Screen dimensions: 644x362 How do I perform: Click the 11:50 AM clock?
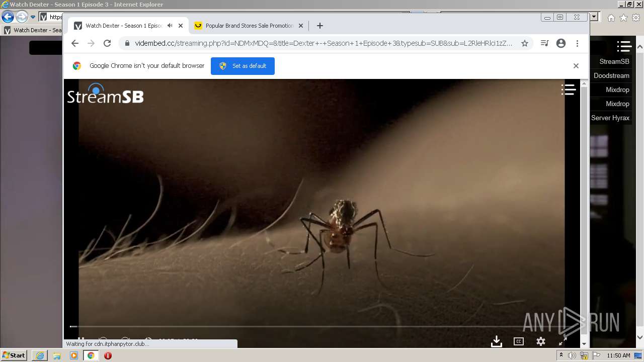click(x=618, y=355)
